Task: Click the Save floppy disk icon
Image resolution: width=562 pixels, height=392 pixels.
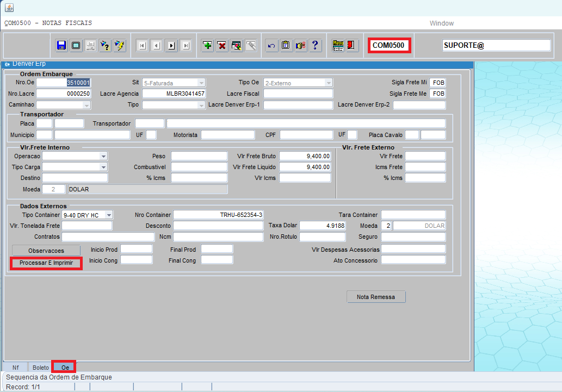Action: pos(61,46)
